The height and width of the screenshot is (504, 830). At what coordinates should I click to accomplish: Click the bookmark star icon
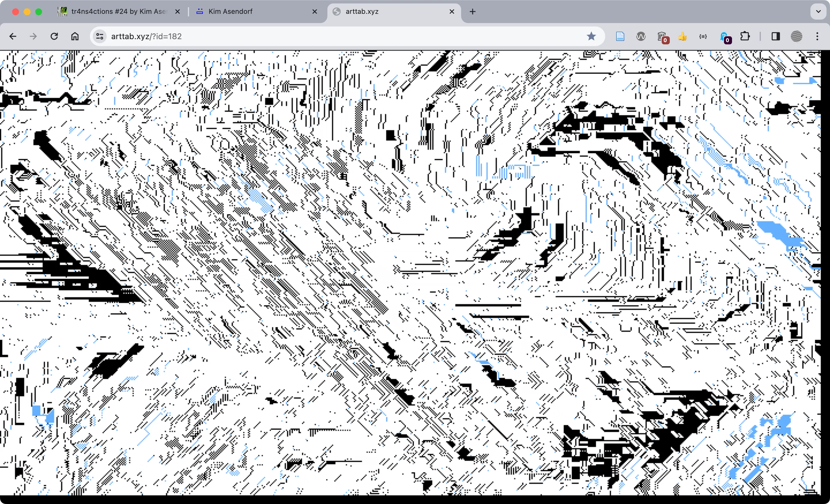click(x=591, y=36)
